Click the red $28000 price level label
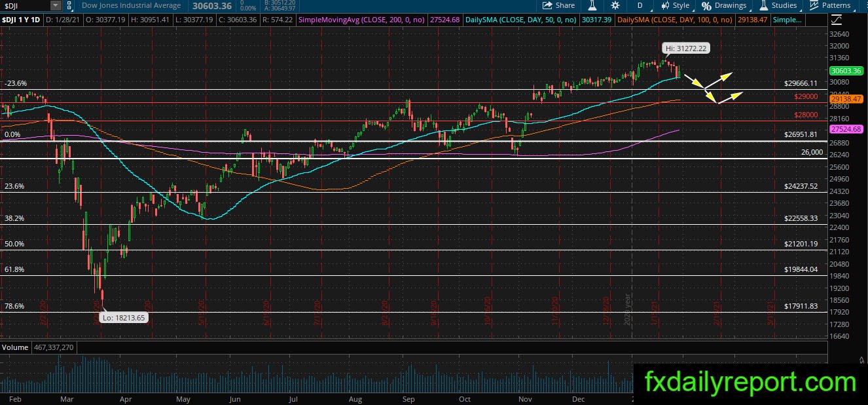 pyautogui.click(x=806, y=115)
